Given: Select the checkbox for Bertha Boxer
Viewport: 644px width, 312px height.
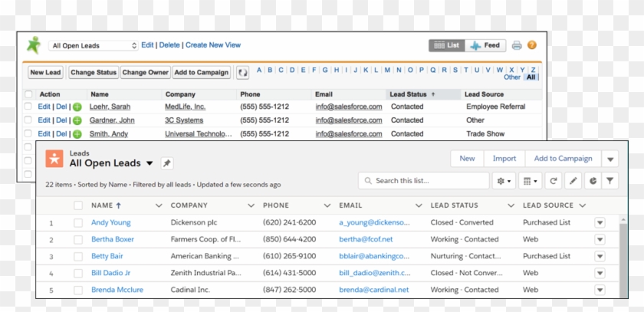Looking at the screenshot, I should tap(78, 240).
